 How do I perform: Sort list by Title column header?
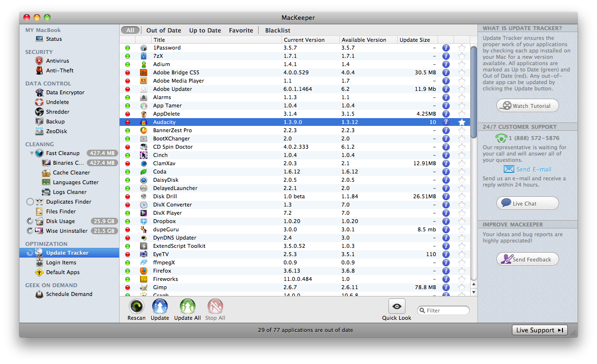(x=216, y=40)
